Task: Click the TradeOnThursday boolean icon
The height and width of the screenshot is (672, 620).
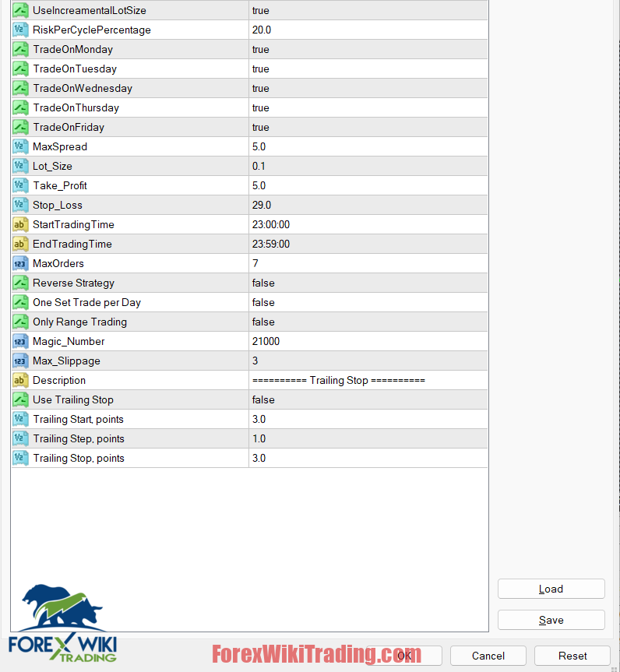Action: click(20, 107)
